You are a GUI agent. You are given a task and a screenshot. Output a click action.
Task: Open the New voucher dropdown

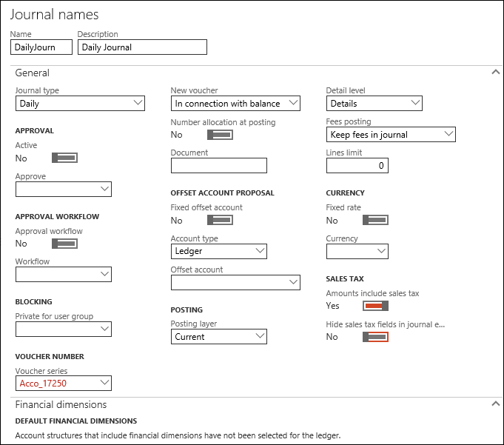235,104
